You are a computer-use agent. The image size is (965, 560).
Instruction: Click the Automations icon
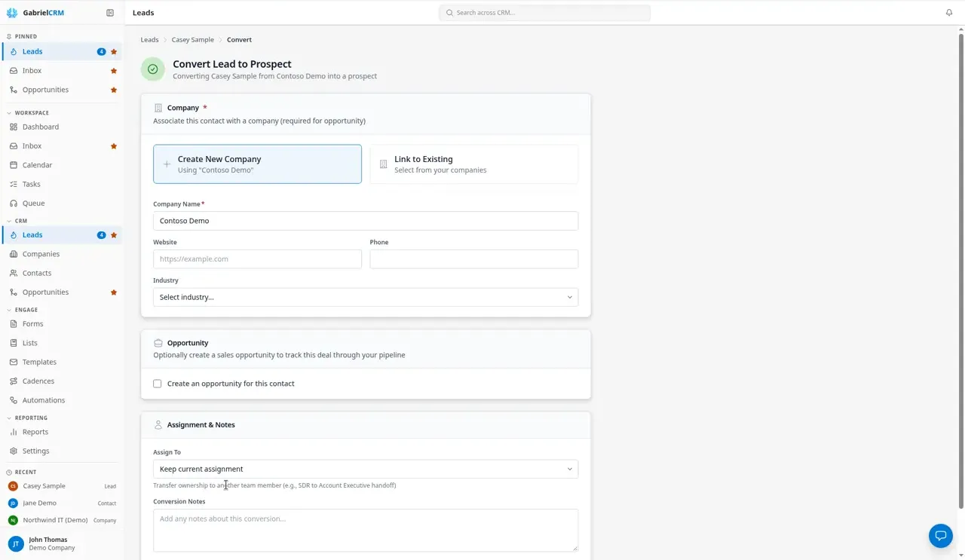(x=14, y=400)
